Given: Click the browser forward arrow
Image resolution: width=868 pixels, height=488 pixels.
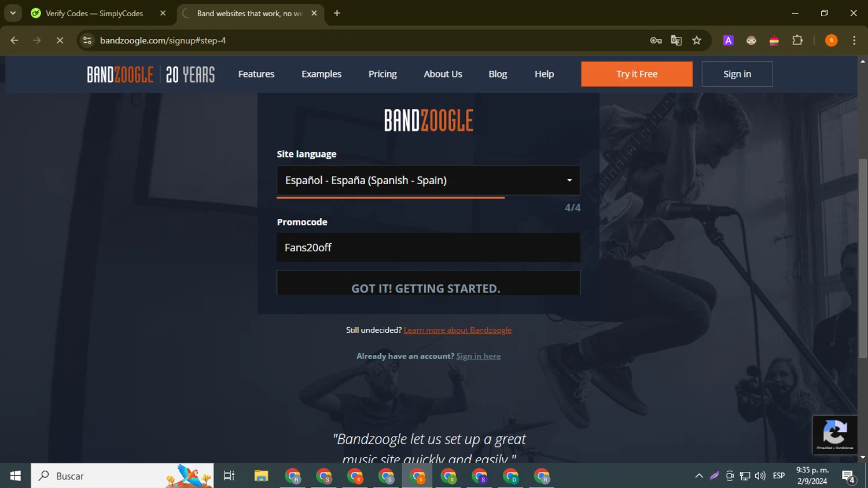Looking at the screenshot, I should point(37,41).
